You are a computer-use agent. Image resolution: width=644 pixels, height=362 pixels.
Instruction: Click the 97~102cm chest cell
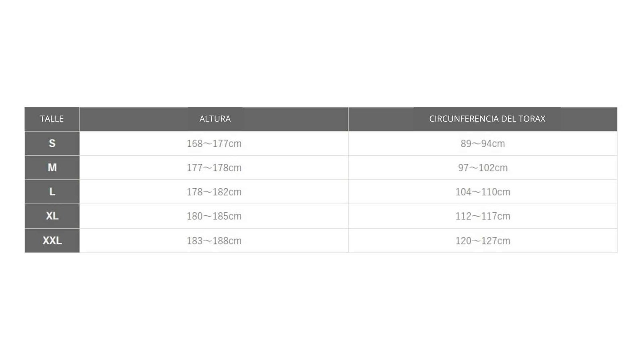click(483, 168)
